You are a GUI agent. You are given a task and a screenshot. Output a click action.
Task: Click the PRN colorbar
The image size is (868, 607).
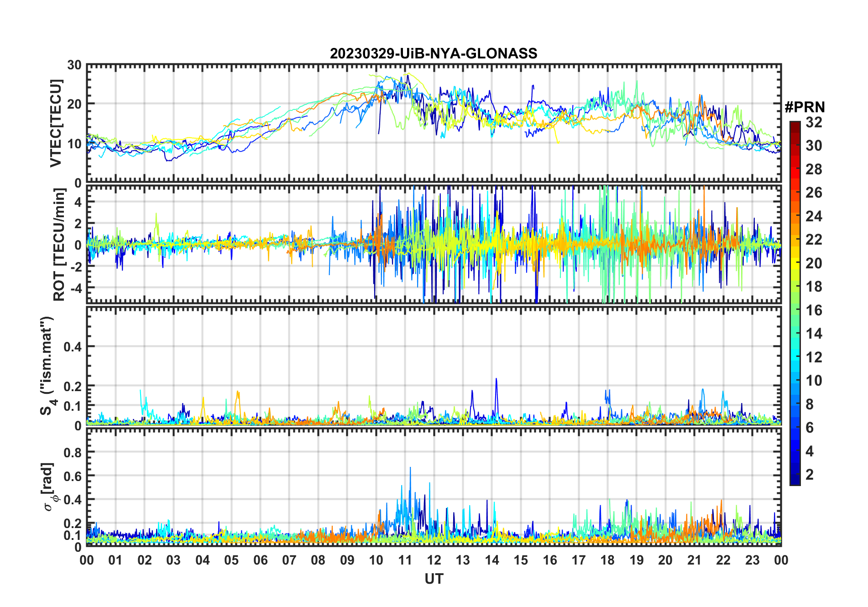pos(795,303)
